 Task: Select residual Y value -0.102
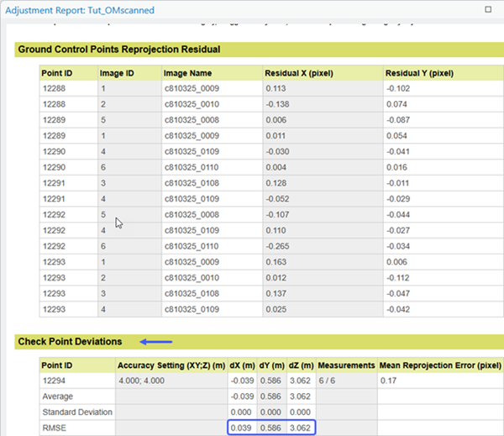398,88
